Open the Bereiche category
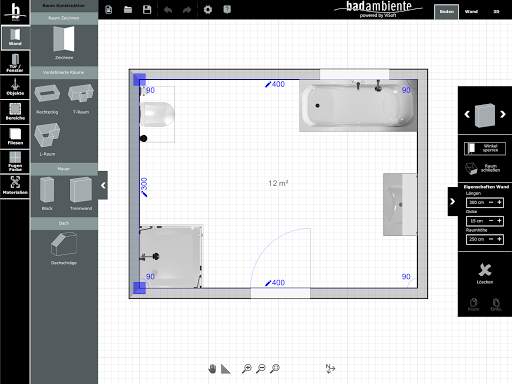 [15, 112]
